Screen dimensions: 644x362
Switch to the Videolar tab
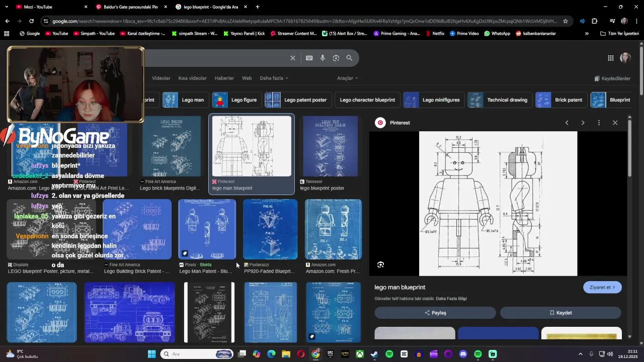[x=161, y=78]
